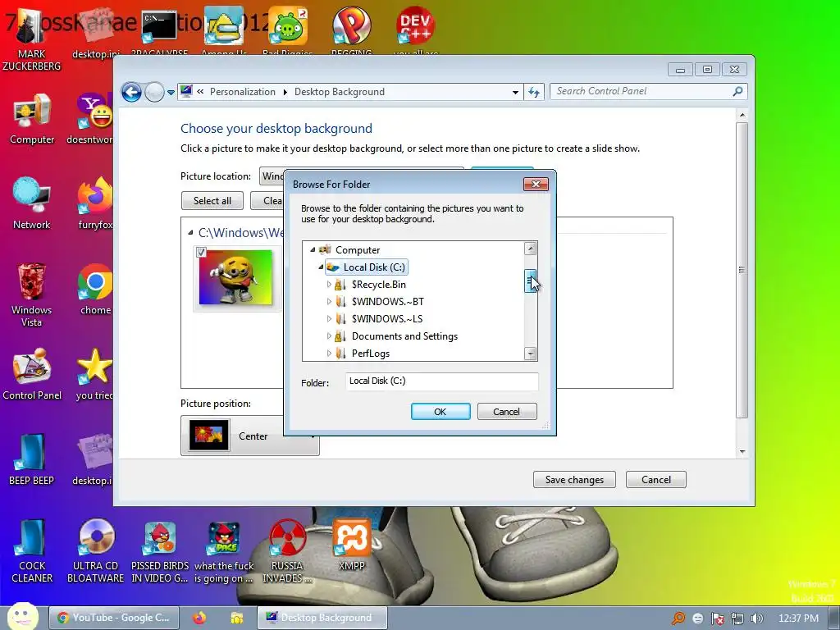Viewport: 840px width, 630px height.
Task: Refresh the Control Panel address bar
Action: 534,92
